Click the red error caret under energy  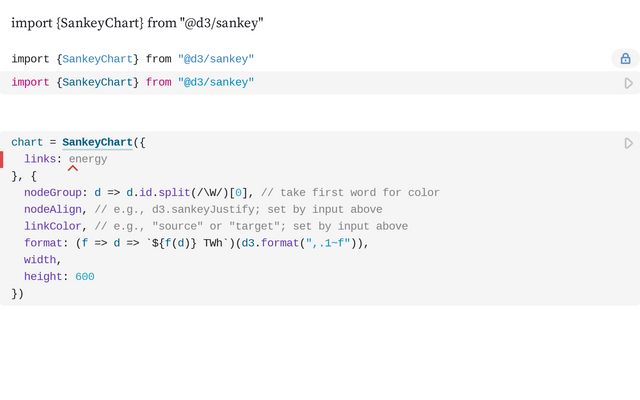[73, 168]
